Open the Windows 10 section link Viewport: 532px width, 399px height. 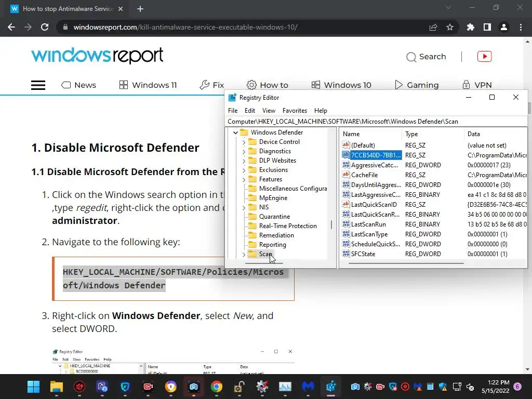[341, 85]
